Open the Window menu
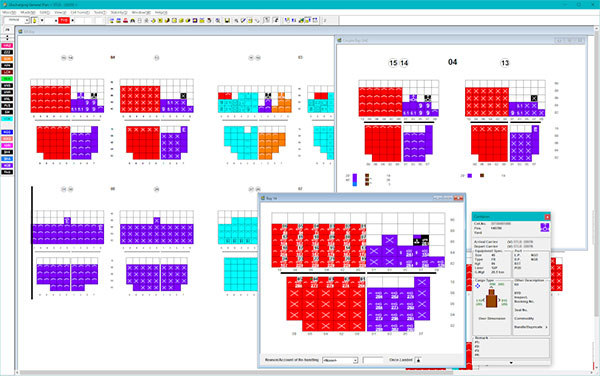The width and height of the screenshot is (600, 376). tap(139, 12)
